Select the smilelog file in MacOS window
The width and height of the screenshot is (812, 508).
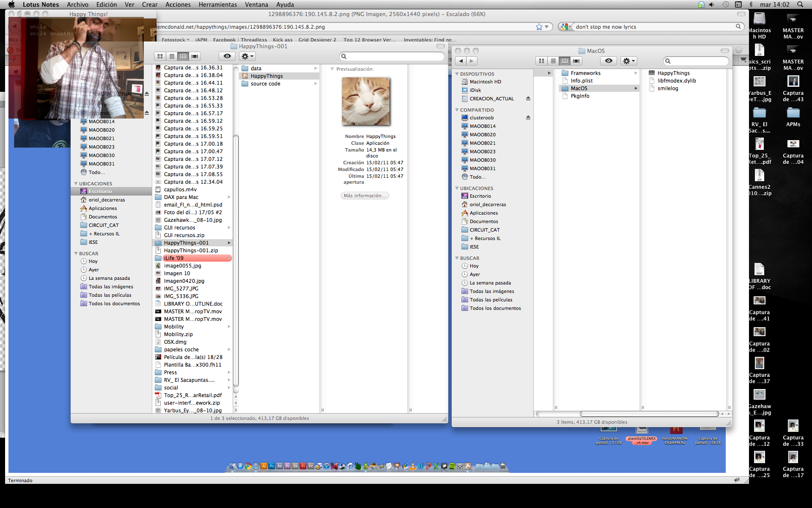667,88
